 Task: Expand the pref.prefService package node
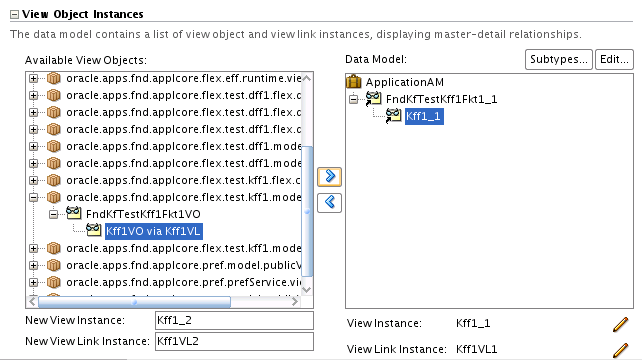tap(34, 282)
